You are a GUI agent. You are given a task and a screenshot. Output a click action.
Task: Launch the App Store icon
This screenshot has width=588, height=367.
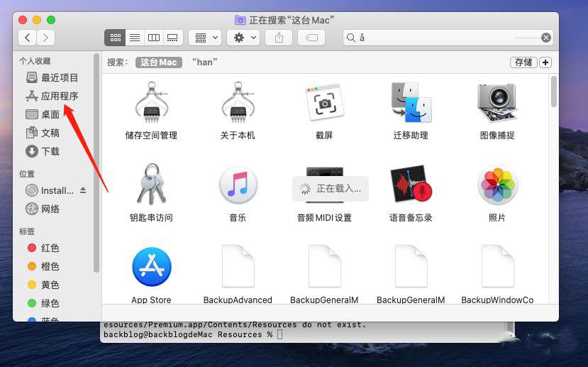151,268
